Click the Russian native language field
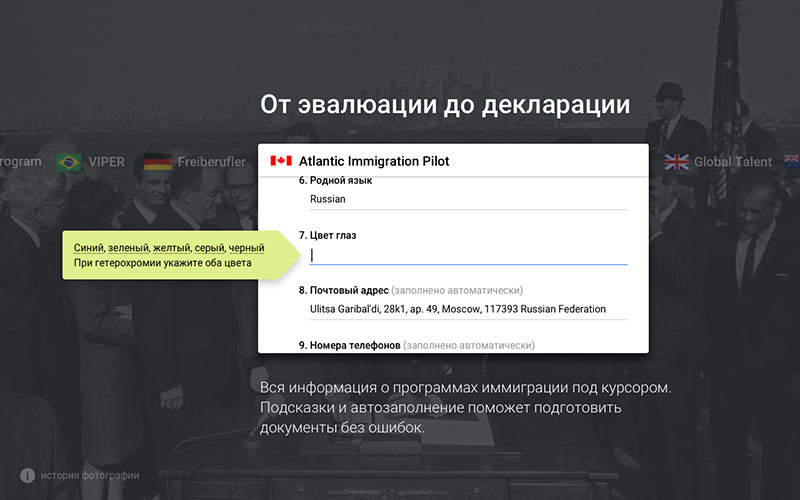Image resolution: width=800 pixels, height=500 pixels. (x=468, y=199)
